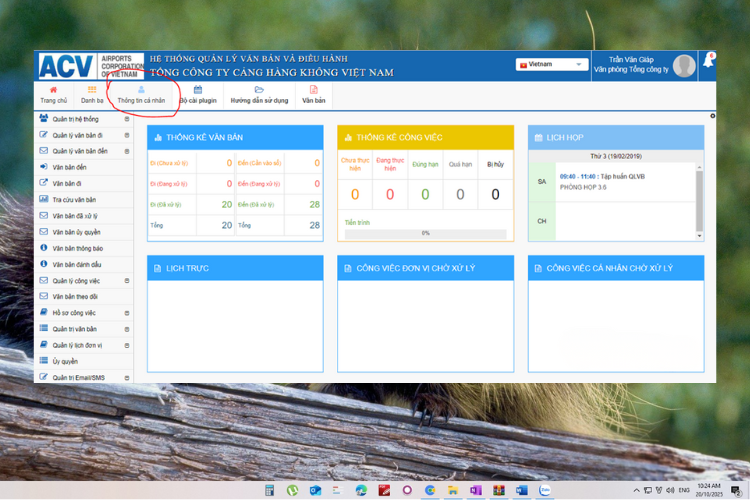This screenshot has height=500, width=750.
Task: Expand Quản lý lịch đơn vị toggle
Action: [x=127, y=345]
